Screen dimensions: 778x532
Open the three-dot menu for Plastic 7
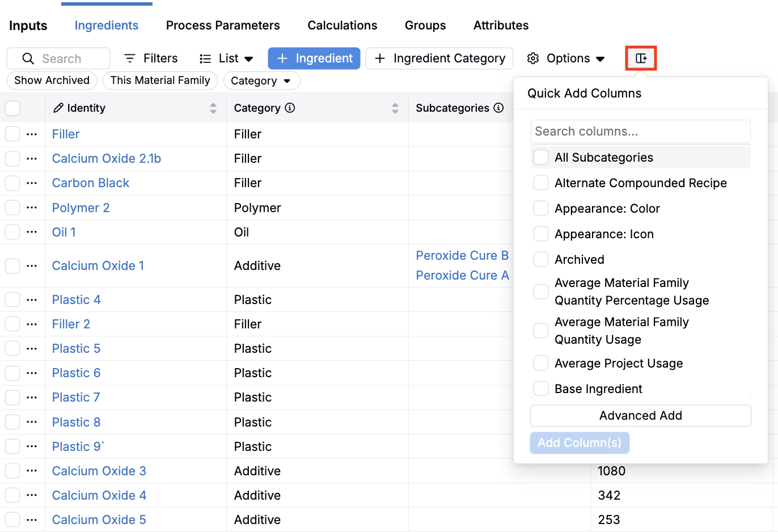pyautogui.click(x=32, y=397)
